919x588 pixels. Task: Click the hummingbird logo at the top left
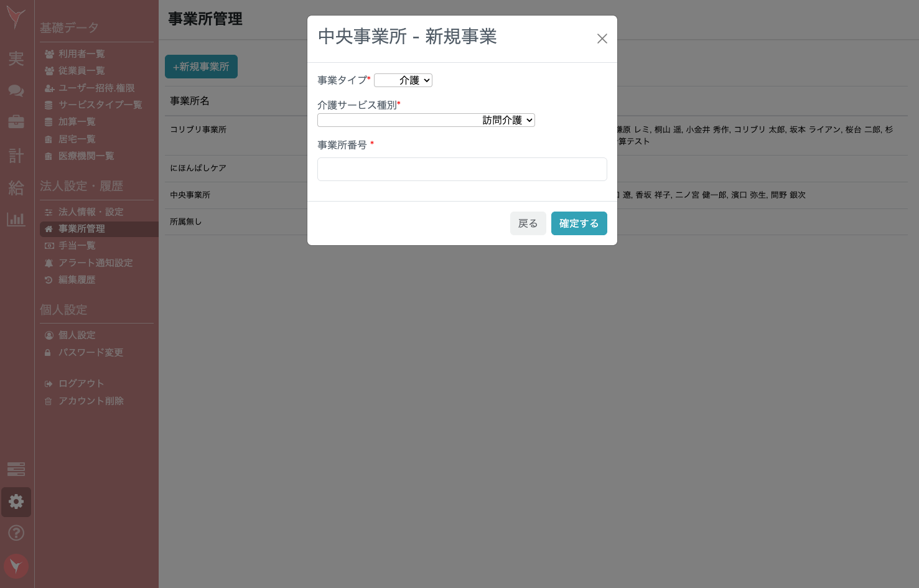(15, 19)
